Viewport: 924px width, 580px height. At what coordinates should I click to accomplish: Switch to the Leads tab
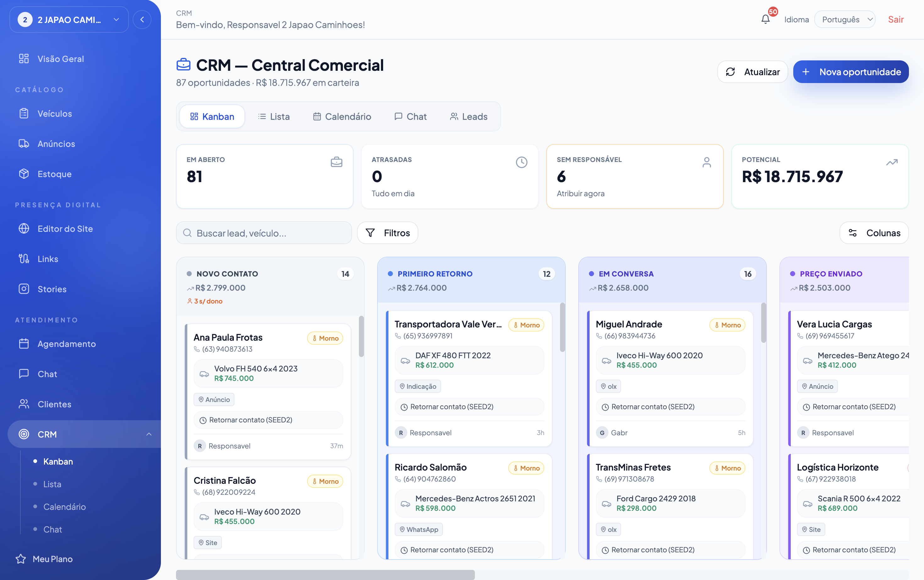pyautogui.click(x=469, y=116)
